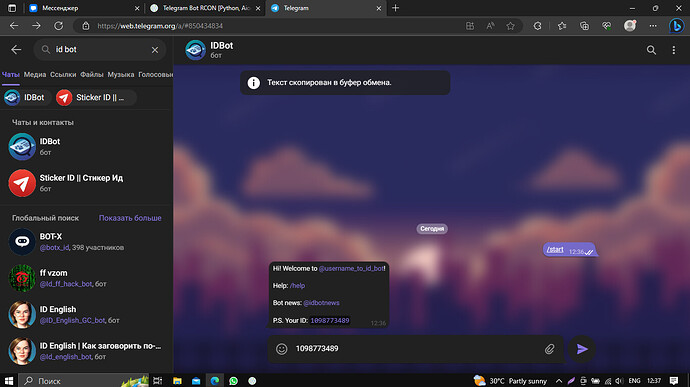
Task: Open Windows Start menu
Action: (x=8, y=381)
